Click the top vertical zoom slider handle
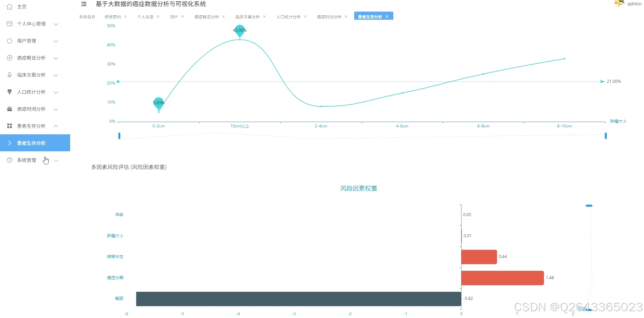The image size is (644, 318). [589, 206]
